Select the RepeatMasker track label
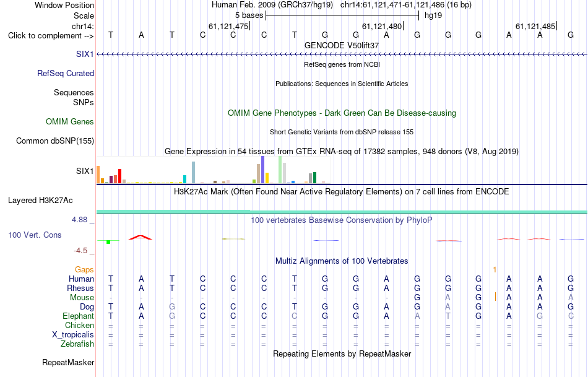Screen dimensions: 588x377 (68, 362)
